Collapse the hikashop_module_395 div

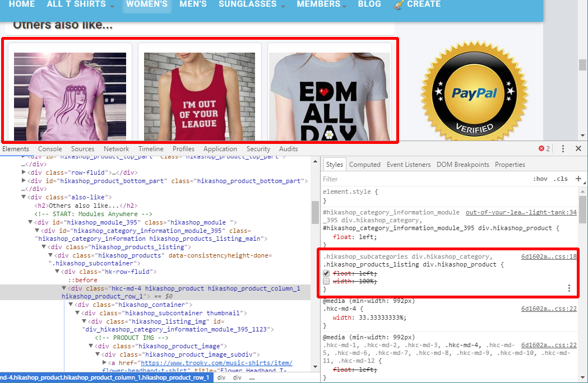click(30, 222)
